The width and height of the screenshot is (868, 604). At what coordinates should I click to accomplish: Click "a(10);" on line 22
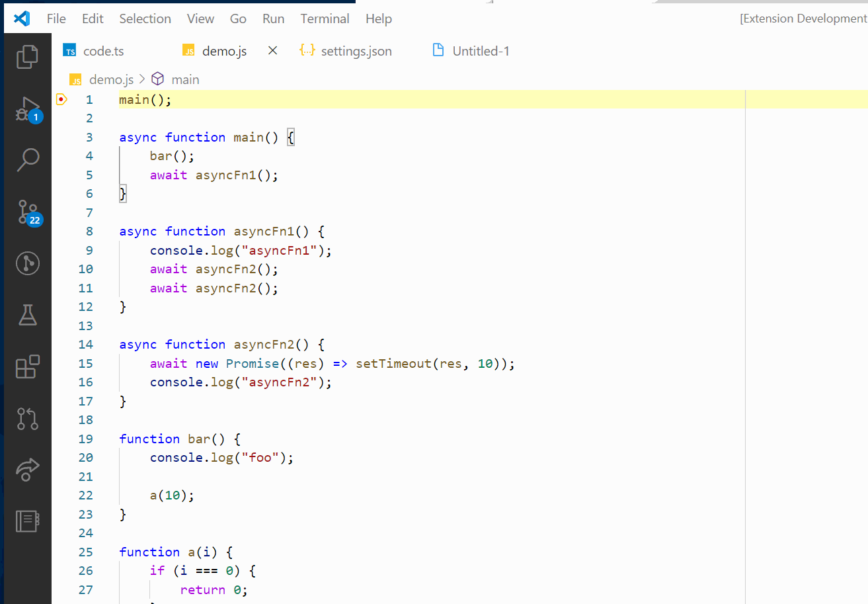click(173, 496)
